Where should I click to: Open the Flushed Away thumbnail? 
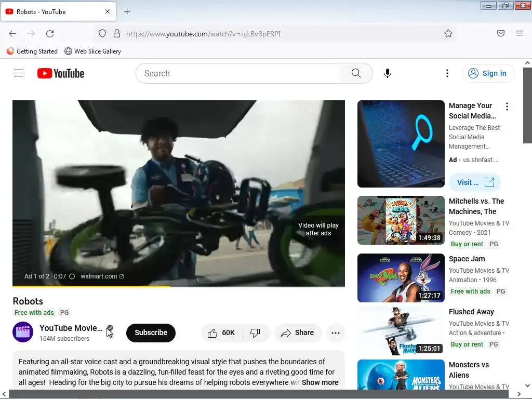click(x=401, y=331)
